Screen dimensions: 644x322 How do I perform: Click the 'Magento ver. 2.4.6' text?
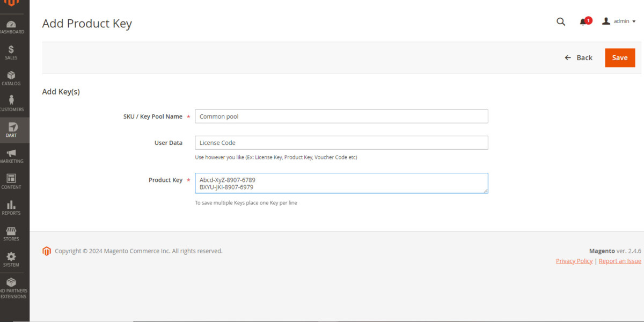tap(615, 251)
